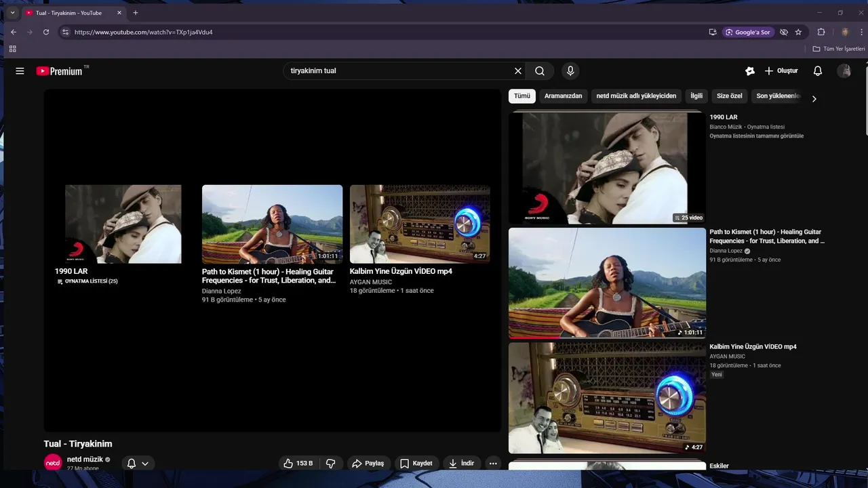Save the video using Kaydet

(x=416, y=464)
